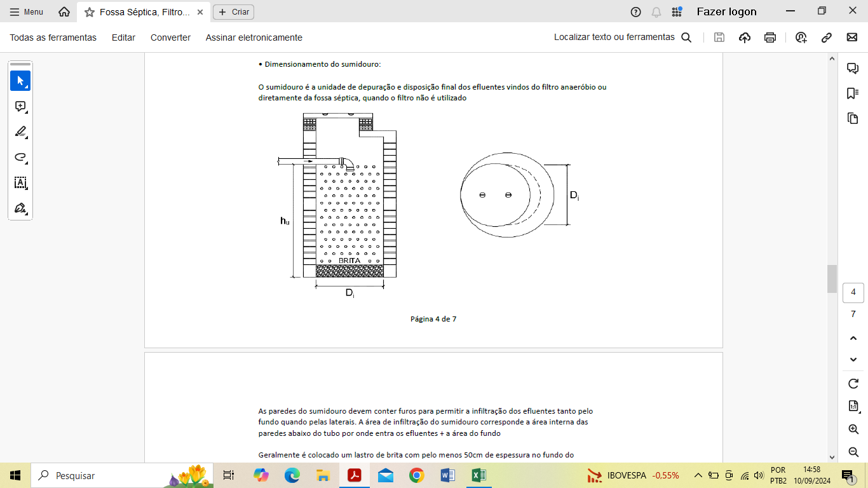The image size is (868, 488).
Task: Select the add comment tool
Action: (x=20, y=107)
